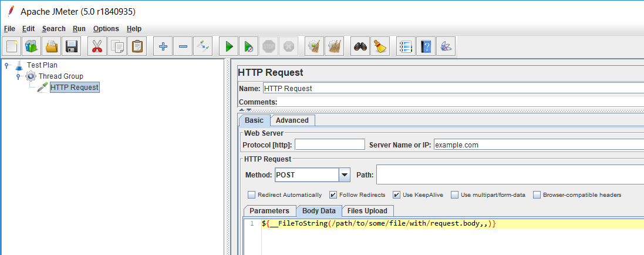Switch to the Files Upload tab

tap(367, 210)
